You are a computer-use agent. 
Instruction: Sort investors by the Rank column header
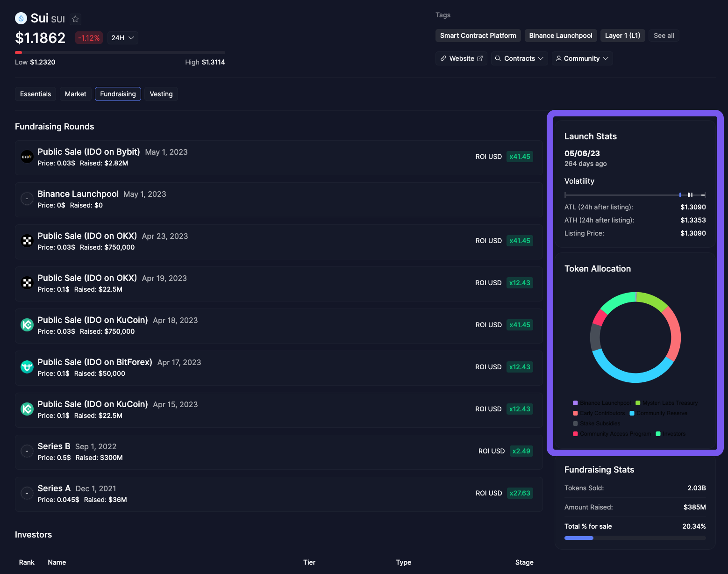click(27, 562)
